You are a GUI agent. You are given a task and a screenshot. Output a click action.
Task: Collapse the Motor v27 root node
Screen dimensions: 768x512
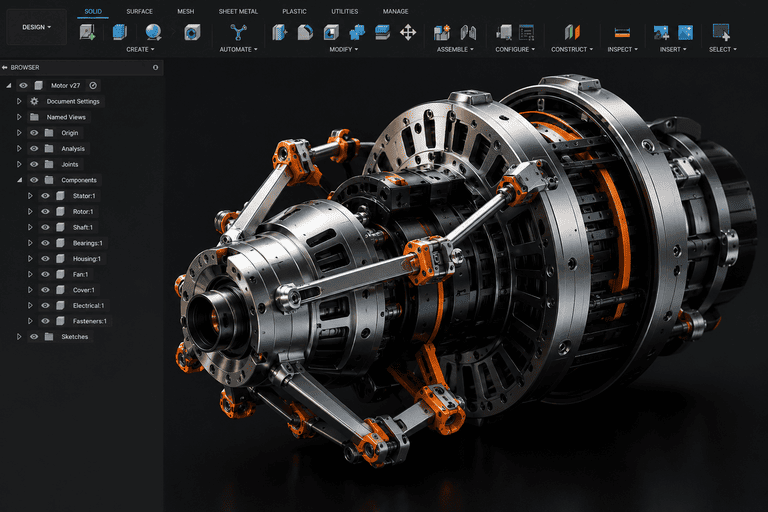coord(8,85)
